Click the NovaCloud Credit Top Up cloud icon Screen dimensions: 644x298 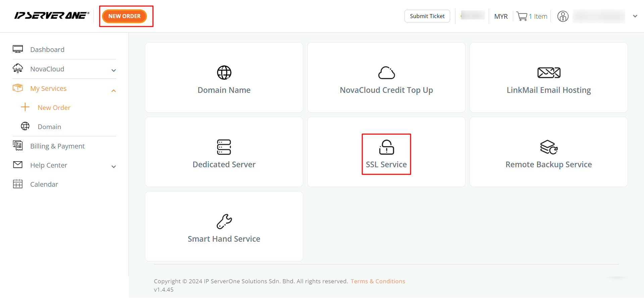point(386,72)
